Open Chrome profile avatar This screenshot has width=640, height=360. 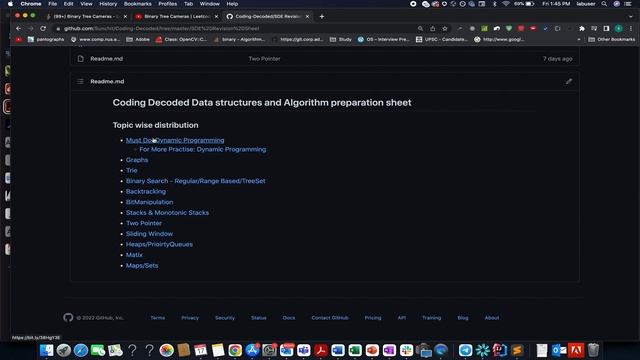[619, 28]
